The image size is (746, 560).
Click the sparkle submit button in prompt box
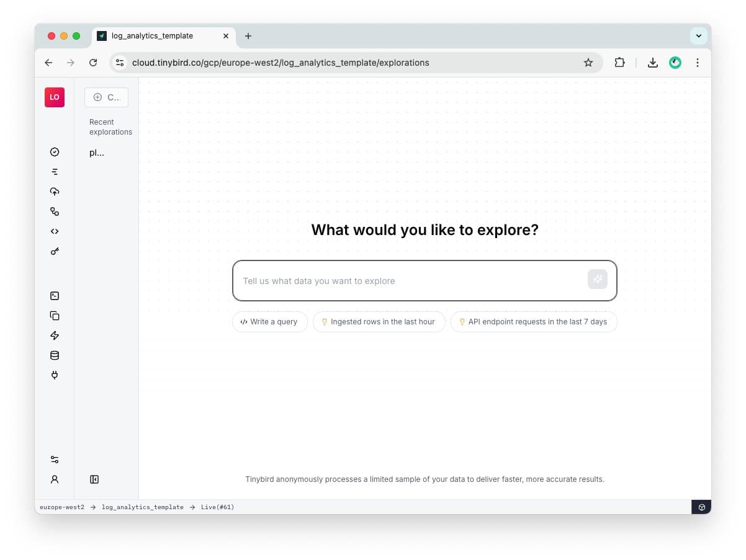tap(598, 279)
